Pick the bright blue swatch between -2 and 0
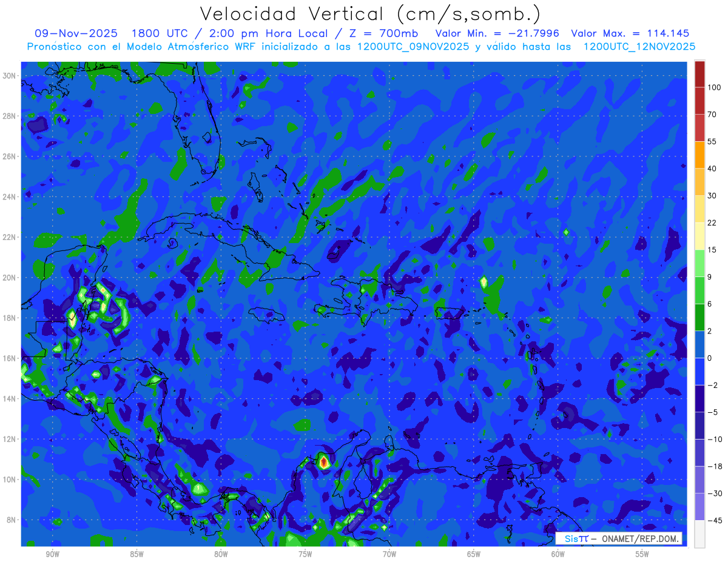 click(x=699, y=371)
